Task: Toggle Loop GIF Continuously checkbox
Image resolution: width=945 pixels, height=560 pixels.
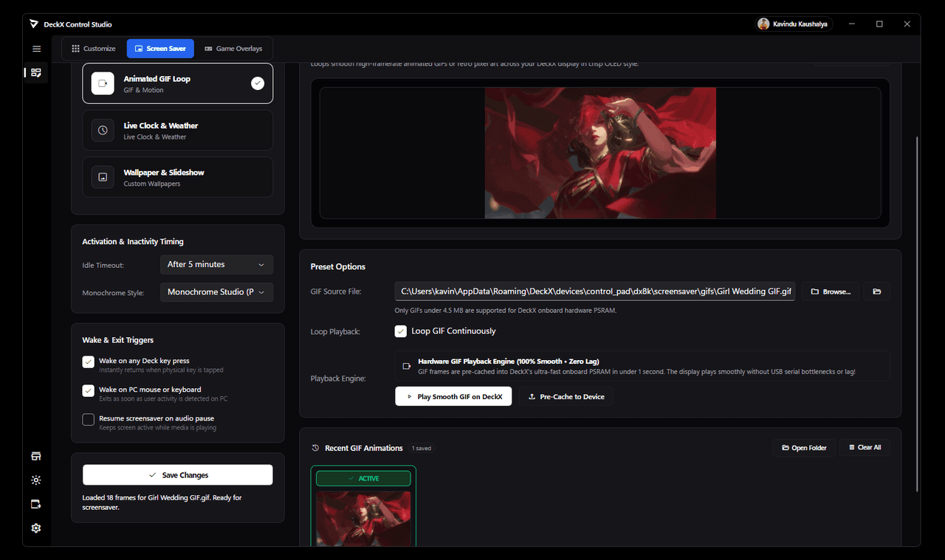Action: click(401, 331)
